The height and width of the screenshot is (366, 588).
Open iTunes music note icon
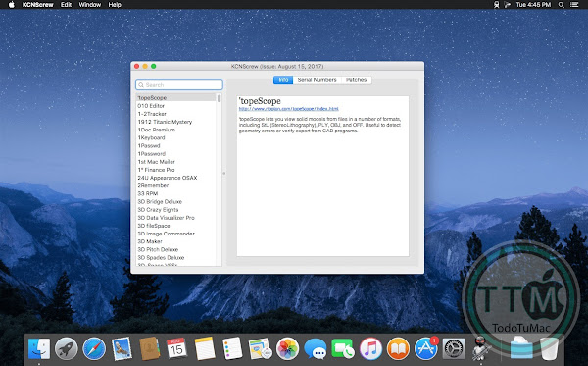[x=370, y=348]
